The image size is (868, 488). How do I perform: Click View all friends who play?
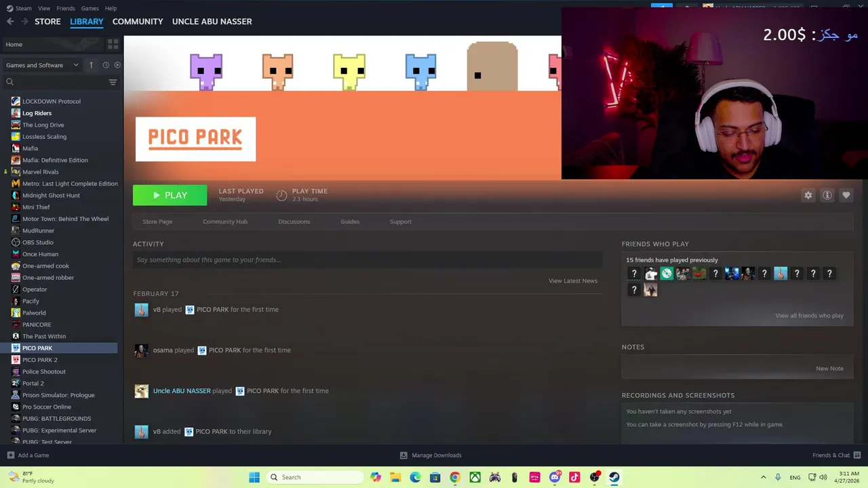pos(809,315)
